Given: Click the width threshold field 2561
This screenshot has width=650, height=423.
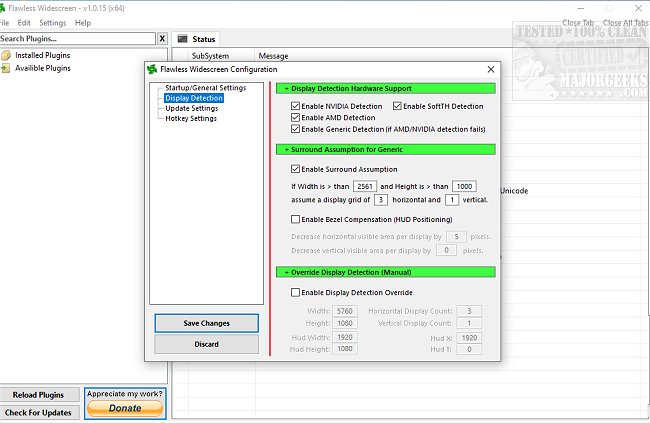Looking at the screenshot, I should pos(365,187).
